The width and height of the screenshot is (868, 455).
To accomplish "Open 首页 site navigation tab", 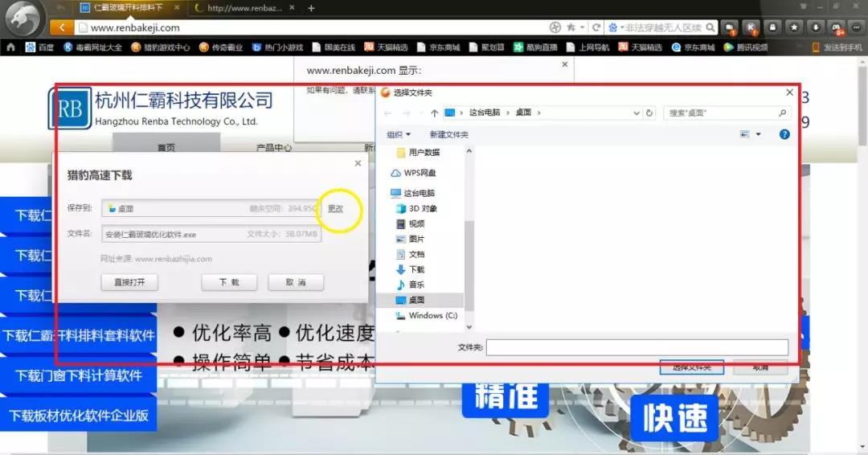I will tap(166, 146).
